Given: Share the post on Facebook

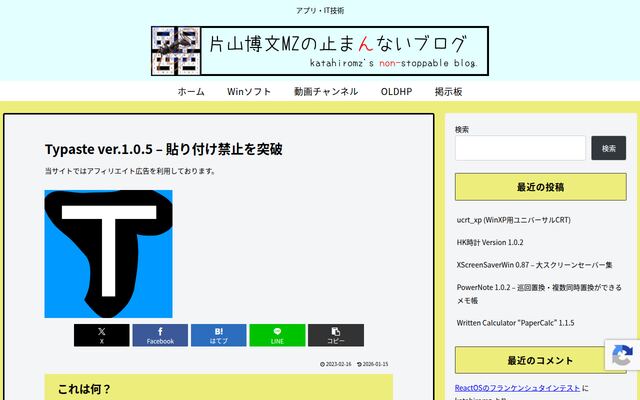Looking at the screenshot, I should coord(160,335).
